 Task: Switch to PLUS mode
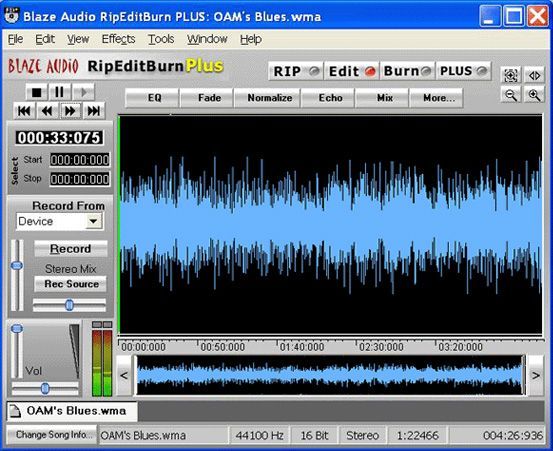coord(463,71)
